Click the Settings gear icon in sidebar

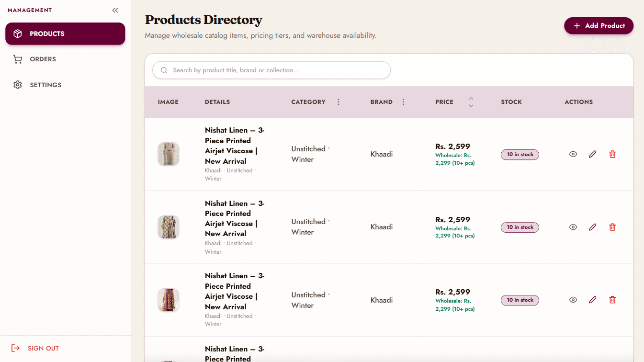pos(18,85)
